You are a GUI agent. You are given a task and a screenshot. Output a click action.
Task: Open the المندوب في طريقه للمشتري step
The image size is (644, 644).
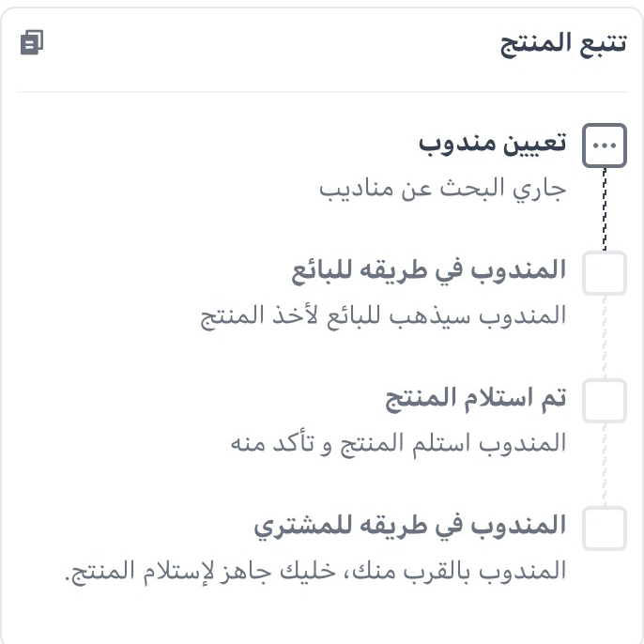click(x=410, y=527)
